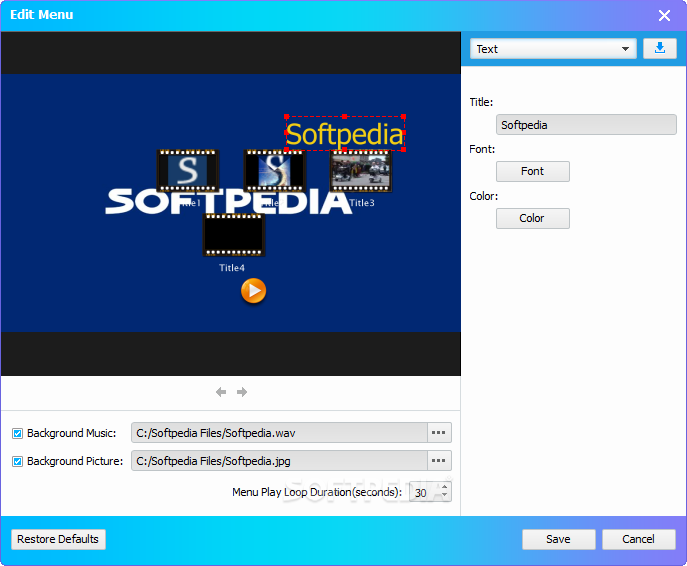Screen dimensions: 687x566
Task: Select the Title4 black film thumbnail
Action: click(234, 235)
